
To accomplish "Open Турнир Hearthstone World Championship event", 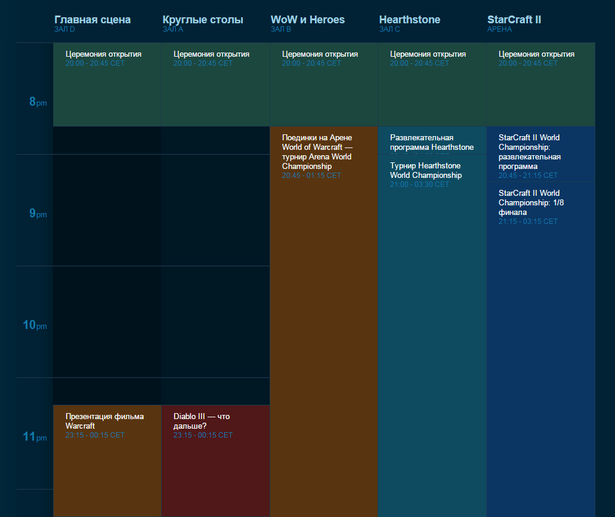I will click(432, 336).
